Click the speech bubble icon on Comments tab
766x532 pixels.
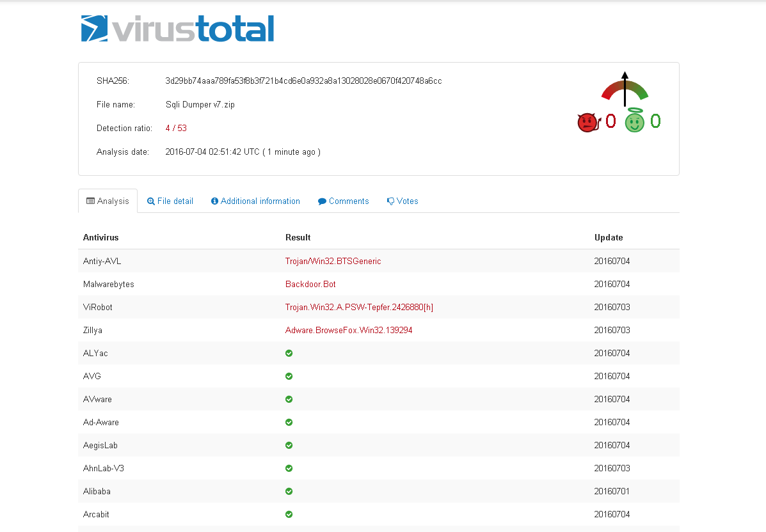coord(321,201)
